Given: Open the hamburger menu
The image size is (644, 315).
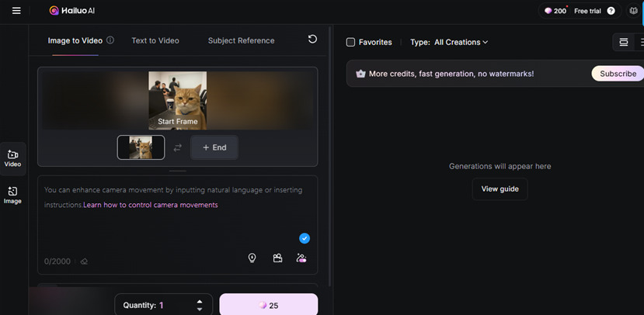Looking at the screenshot, I should (x=16, y=11).
